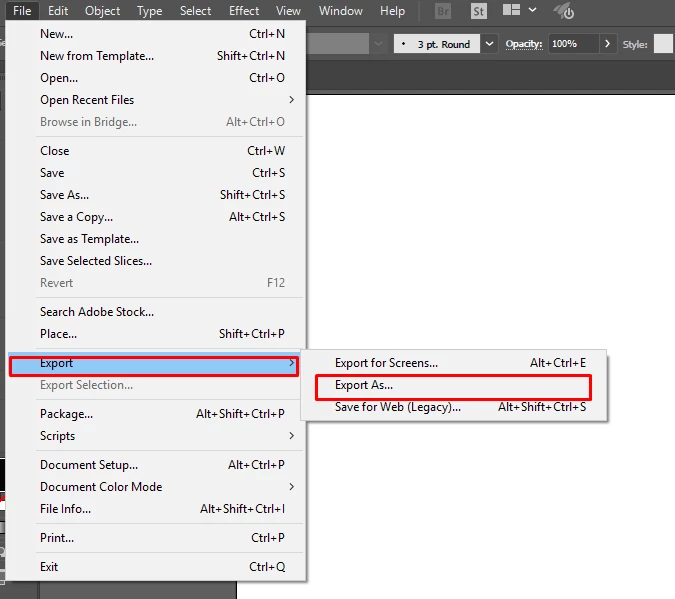Open the Object menu

[102, 11]
